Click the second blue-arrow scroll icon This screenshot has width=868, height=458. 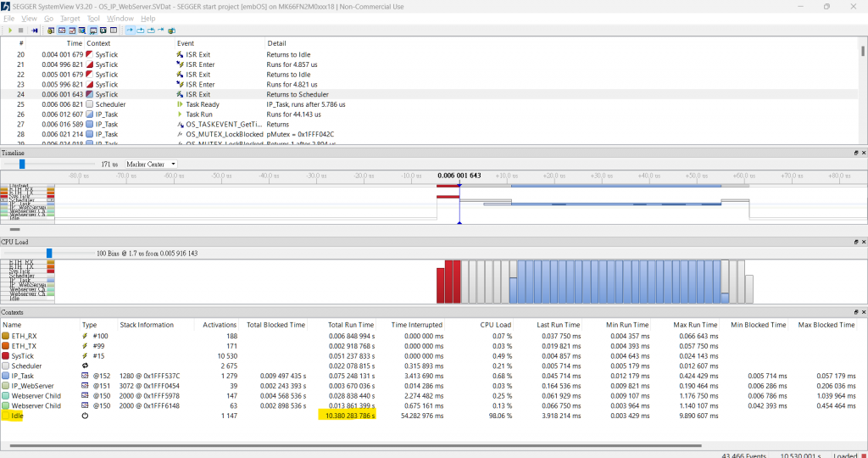pos(141,31)
